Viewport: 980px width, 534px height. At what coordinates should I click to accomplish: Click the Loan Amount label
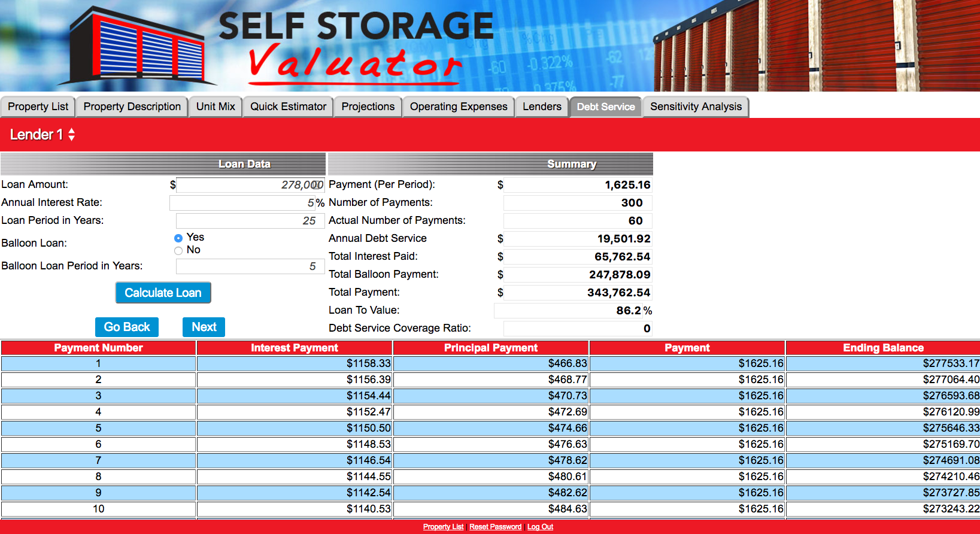[35, 184]
